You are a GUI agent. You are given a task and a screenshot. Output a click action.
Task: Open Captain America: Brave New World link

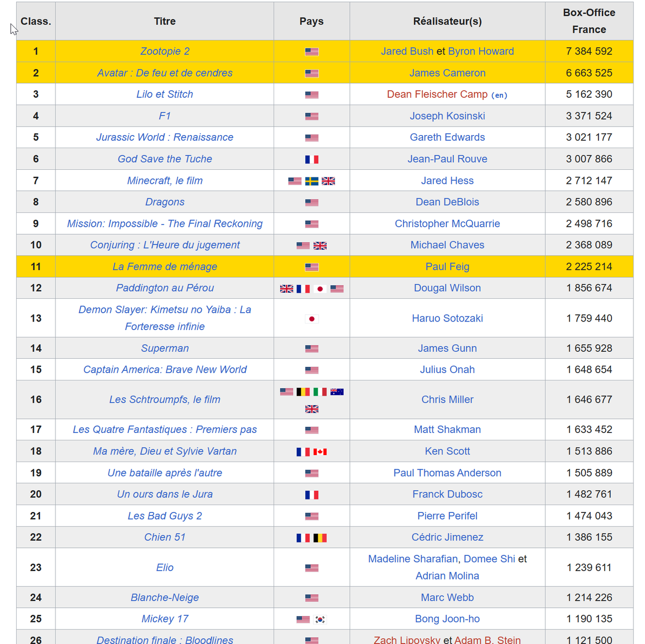165,369
